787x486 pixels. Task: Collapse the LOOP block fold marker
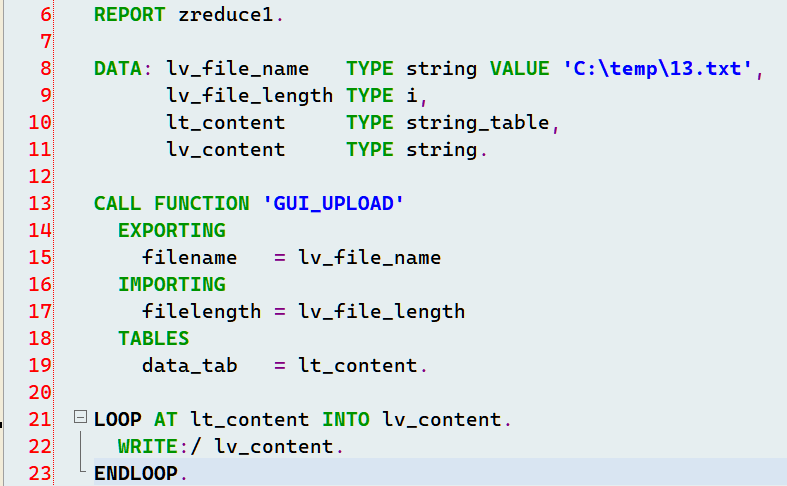pyautogui.click(x=80, y=417)
